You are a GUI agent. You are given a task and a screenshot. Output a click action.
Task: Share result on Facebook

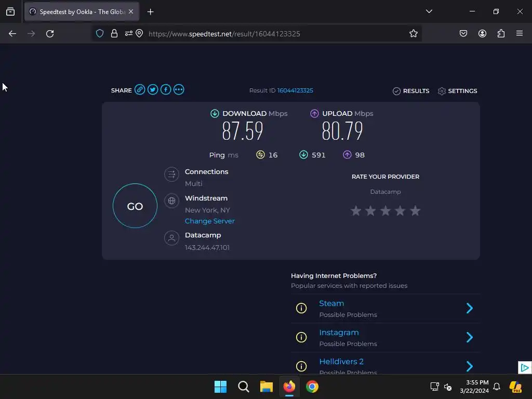166,89
